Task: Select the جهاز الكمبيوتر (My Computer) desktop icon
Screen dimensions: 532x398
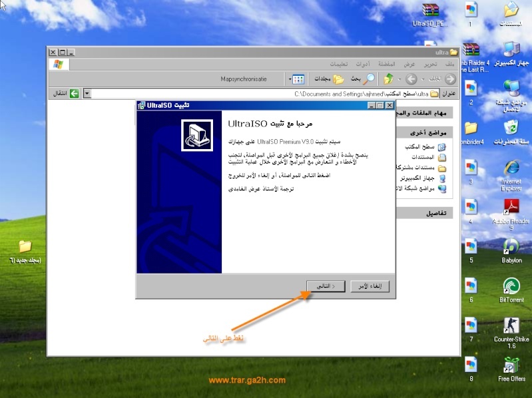Action: [x=511, y=54]
